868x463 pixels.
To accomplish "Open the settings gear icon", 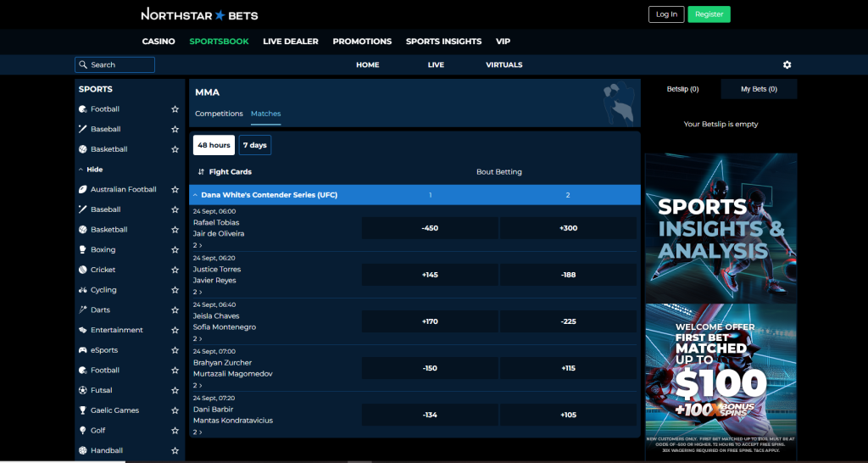I will (787, 64).
